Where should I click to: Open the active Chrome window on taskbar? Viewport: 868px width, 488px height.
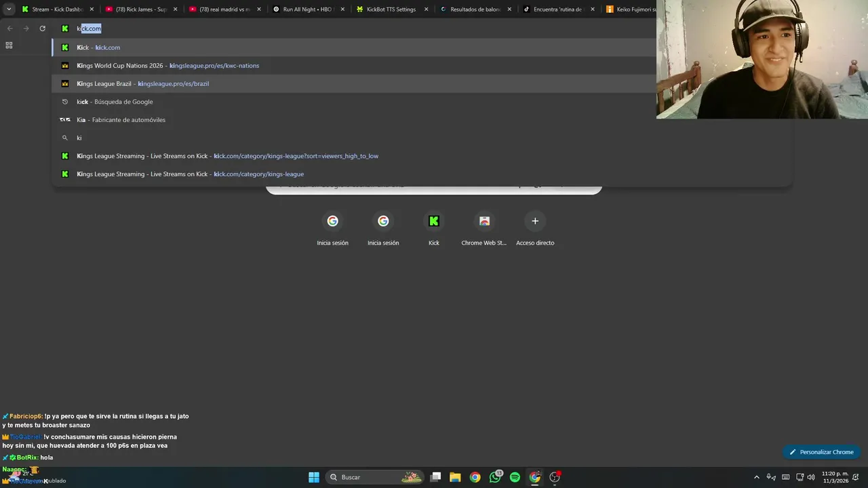click(x=535, y=477)
